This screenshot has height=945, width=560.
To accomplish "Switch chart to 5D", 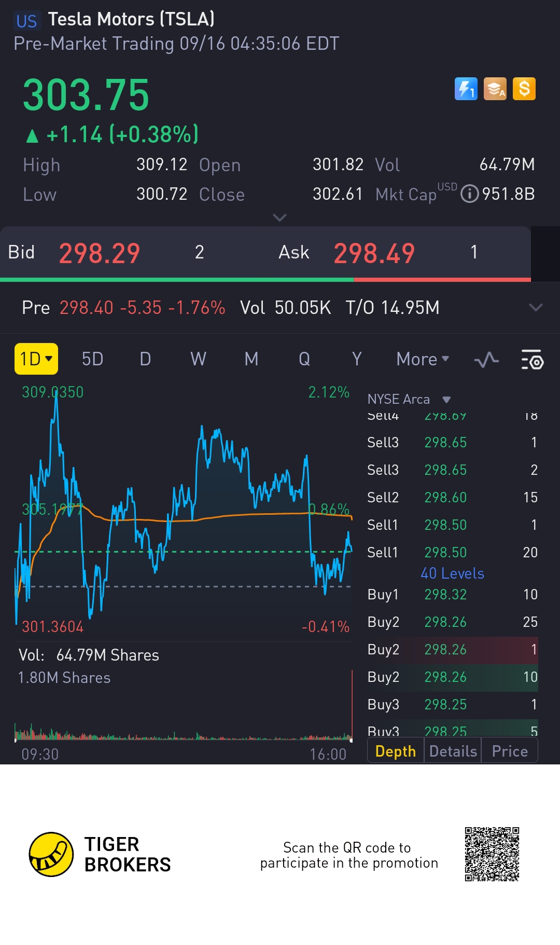I will point(93,359).
